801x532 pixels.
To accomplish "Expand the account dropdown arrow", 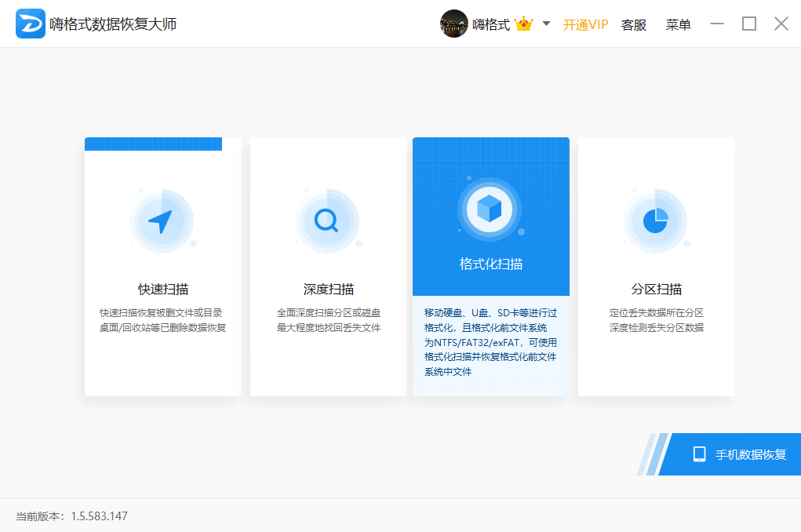I will pyautogui.click(x=546, y=24).
